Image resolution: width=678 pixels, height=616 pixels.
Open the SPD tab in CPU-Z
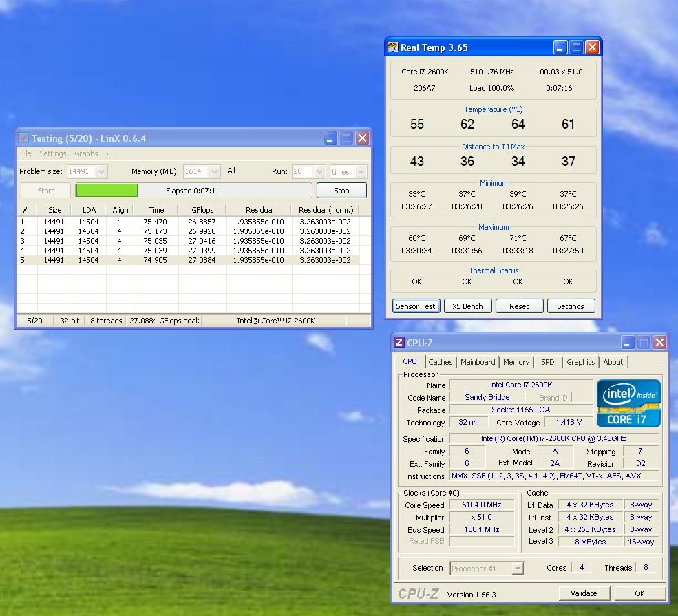point(547,362)
